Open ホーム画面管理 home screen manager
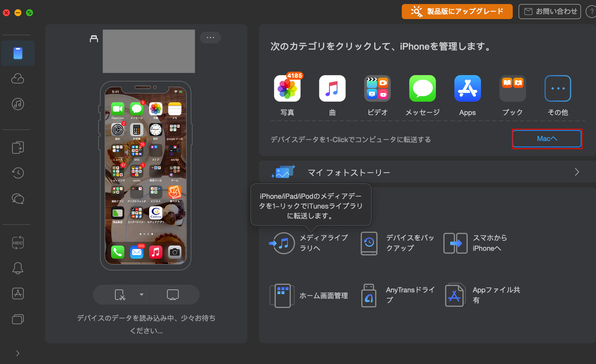Screen dimensions: 596x364 coord(309,296)
